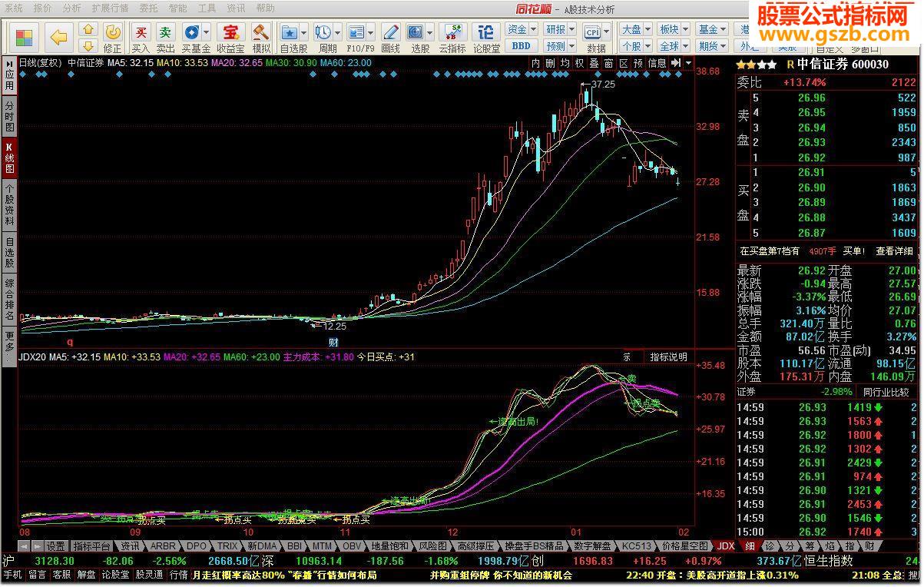
Task: Click the 春播 scrolling news headline
Action: pos(284,575)
